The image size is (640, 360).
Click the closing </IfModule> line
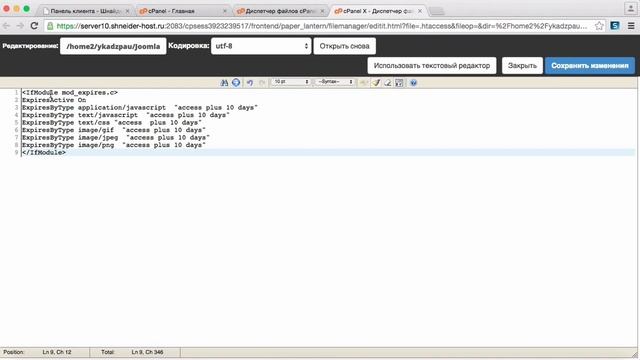(44, 153)
